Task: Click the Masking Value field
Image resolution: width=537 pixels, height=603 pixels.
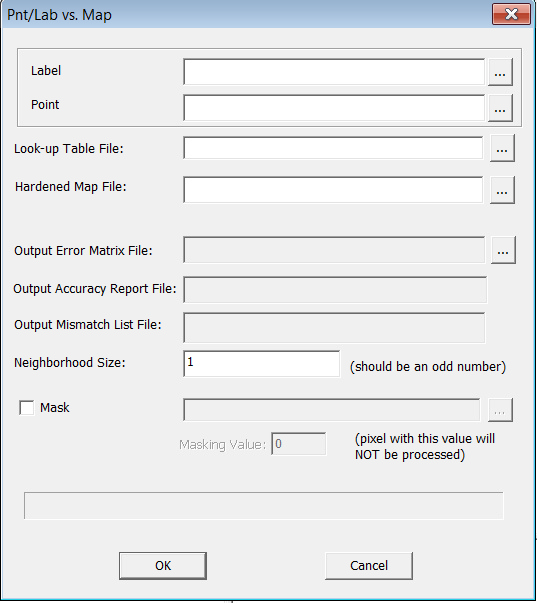Action: coord(299,444)
